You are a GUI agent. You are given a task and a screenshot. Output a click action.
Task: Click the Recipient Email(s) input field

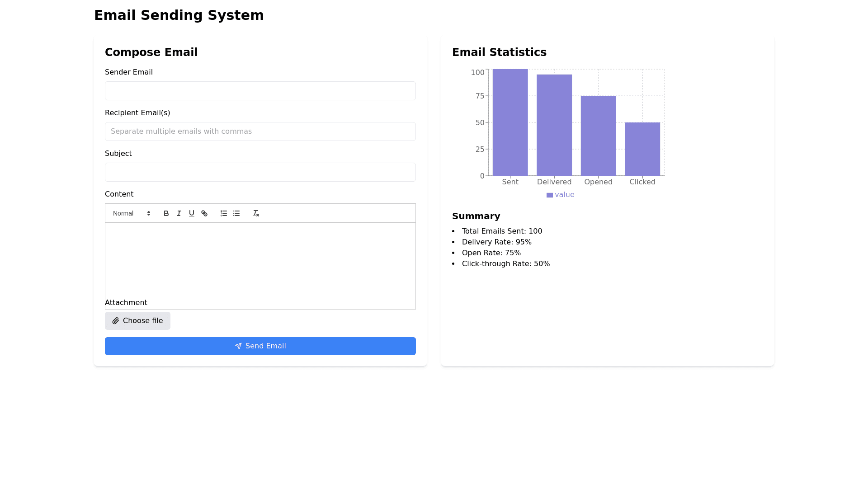coord(260,131)
